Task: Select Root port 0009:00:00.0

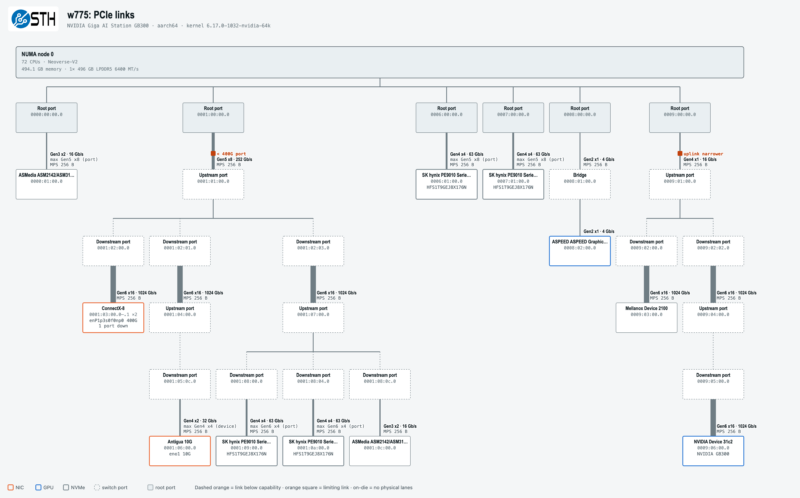Action: [680, 117]
